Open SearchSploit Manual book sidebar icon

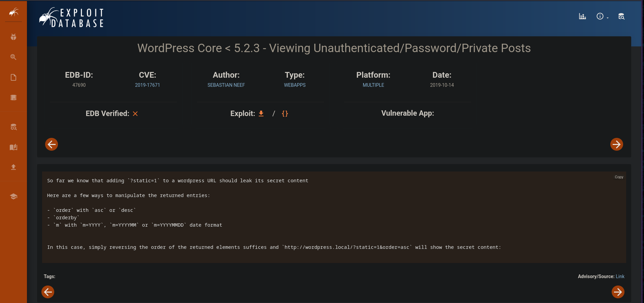[13, 147]
